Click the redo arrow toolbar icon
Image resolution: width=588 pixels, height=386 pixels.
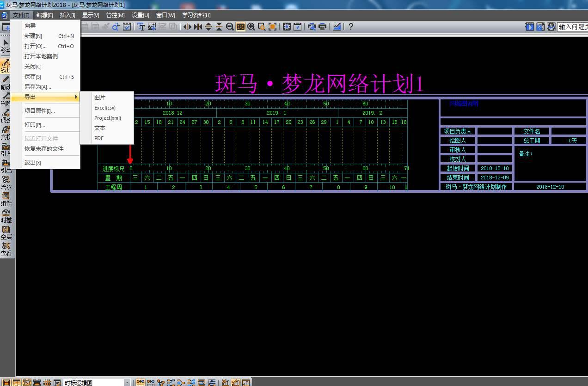coord(116,27)
